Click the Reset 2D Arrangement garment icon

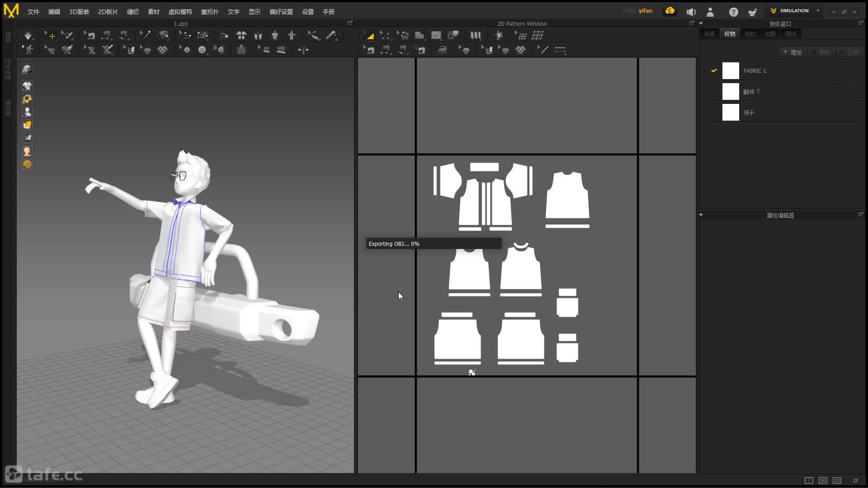[x=241, y=35]
